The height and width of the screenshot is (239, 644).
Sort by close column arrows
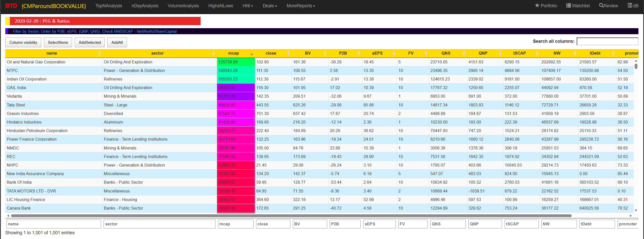click(288, 53)
